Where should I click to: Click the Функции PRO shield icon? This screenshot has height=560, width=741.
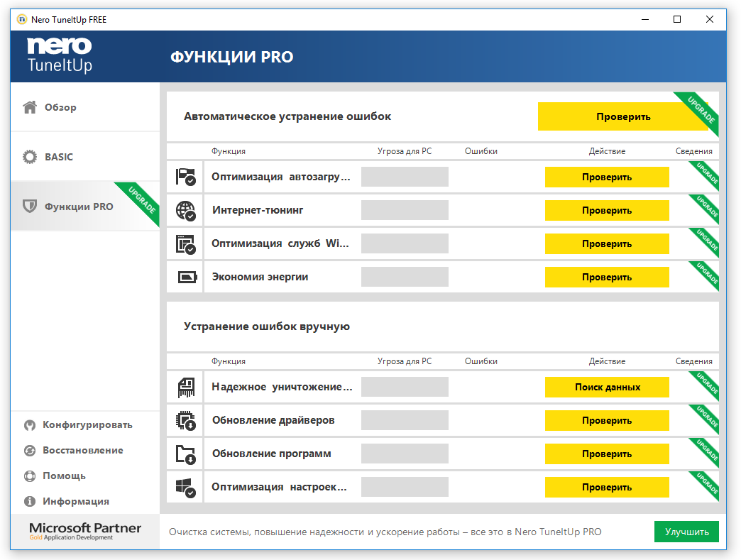[x=30, y=206]
